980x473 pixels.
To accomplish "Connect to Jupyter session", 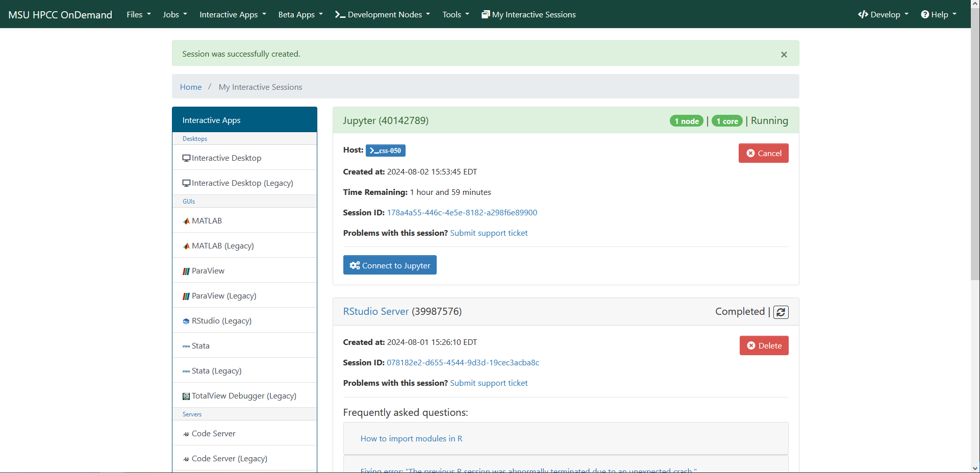I will point(390,265).
